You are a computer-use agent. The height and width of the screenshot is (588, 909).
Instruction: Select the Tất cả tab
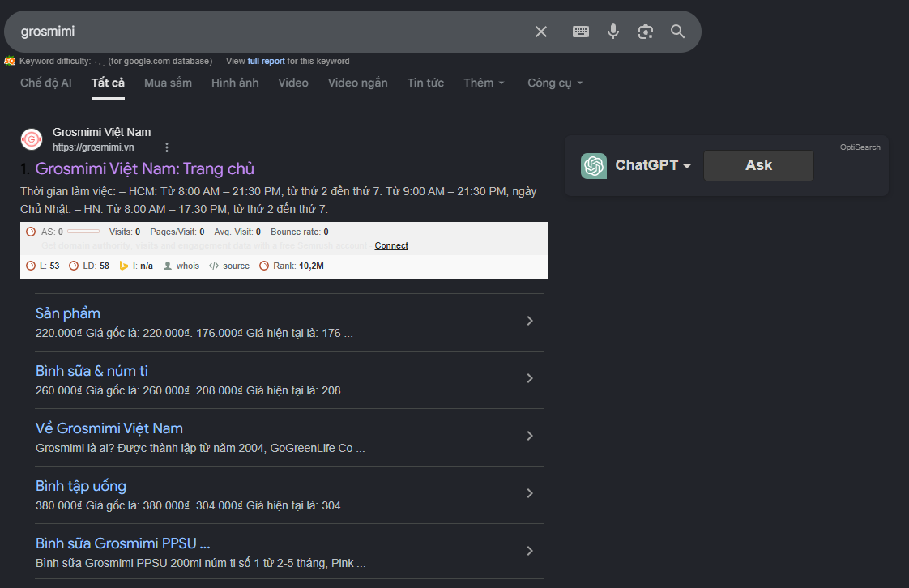[x=108, y=83]
